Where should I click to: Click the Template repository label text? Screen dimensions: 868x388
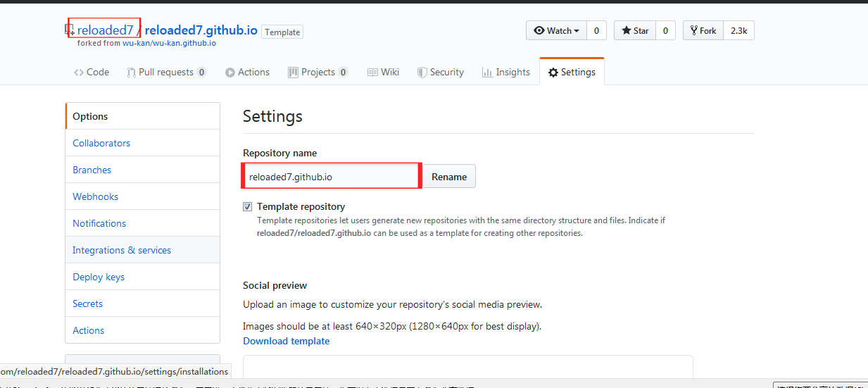(301, 206)
